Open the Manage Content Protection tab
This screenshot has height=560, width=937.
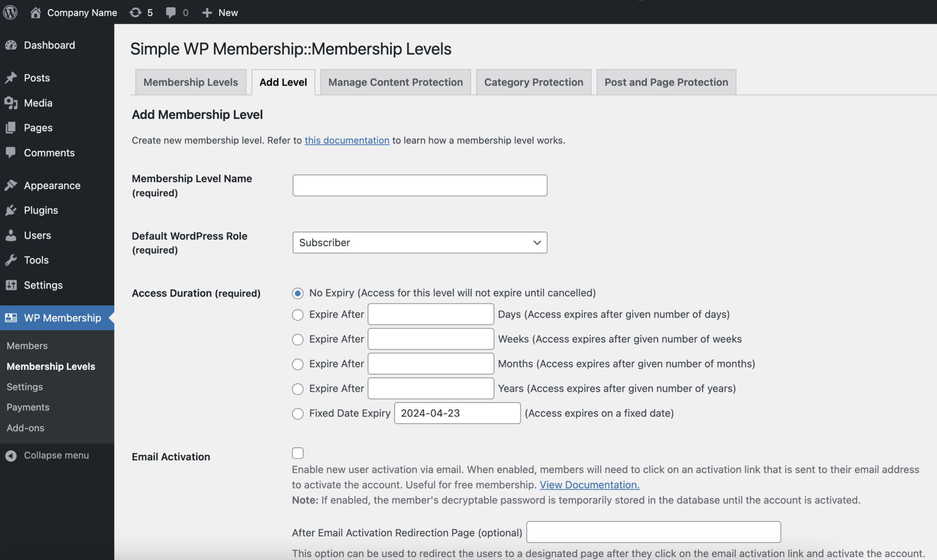(x=395, y=82)
